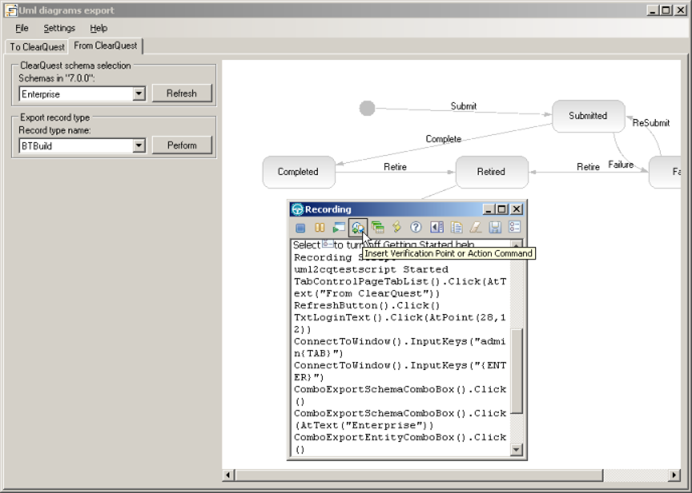This screenshot has height=493, width=692.
Task: Clear monitor text with the eraser icon
Action: point(475,227)
